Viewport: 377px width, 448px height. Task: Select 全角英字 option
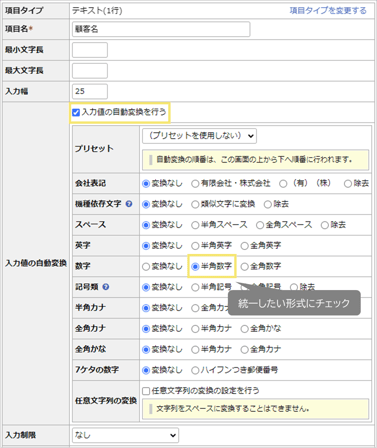244,246
